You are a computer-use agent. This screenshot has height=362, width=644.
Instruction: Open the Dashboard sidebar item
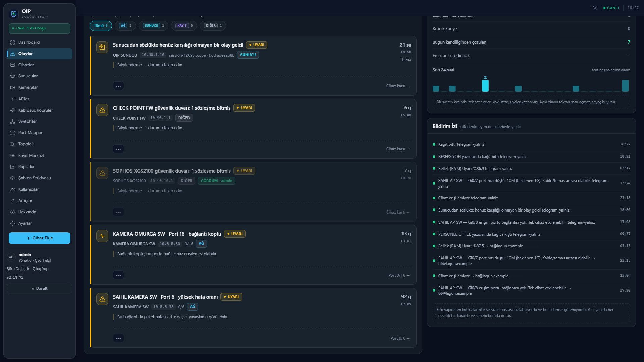pyautogui.click(x=40, y=42)
